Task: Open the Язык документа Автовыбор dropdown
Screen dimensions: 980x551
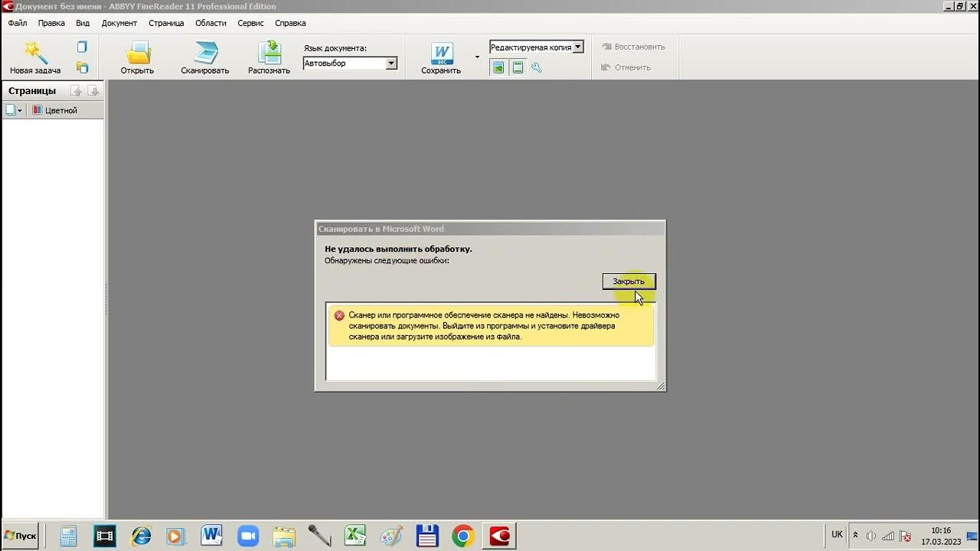Action: tap(391, 64)
